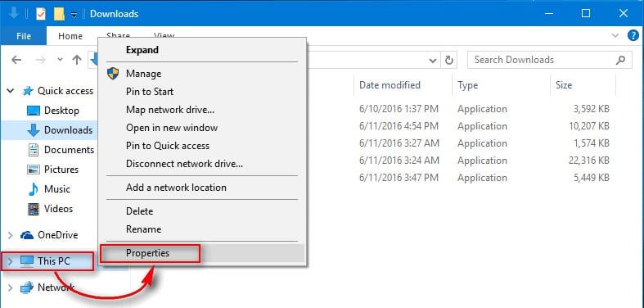The image size is (644, 308).
Task: Click the Size column header
Action: click(564, 85)
